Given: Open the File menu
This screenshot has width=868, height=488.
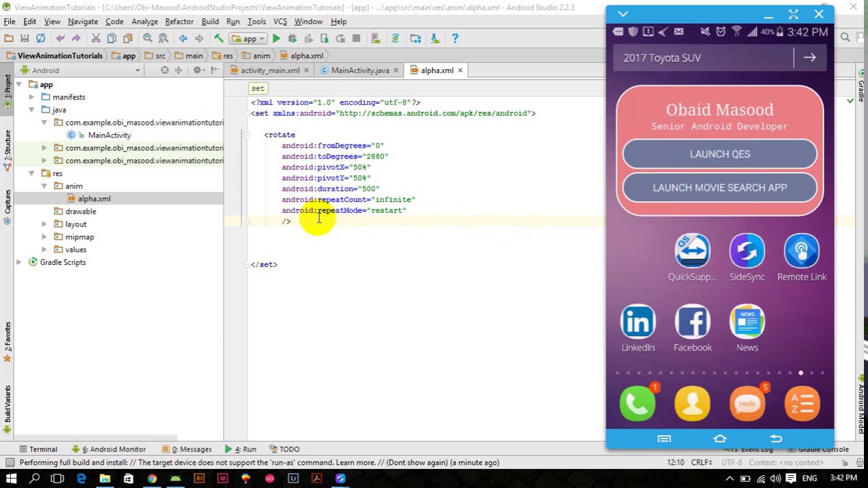Looking at the screenshot, I should point(9,22).
